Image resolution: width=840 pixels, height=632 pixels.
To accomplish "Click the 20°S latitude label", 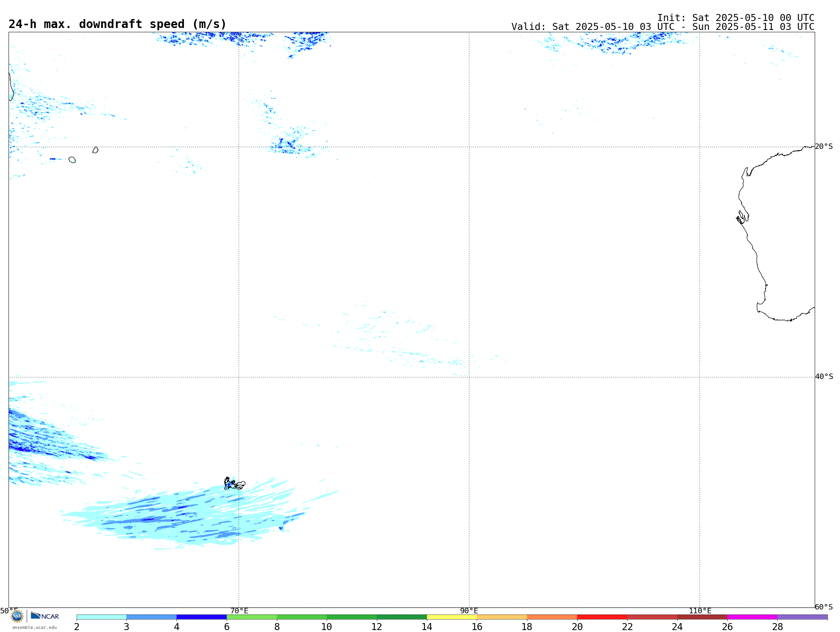I will tap(824, 147).
